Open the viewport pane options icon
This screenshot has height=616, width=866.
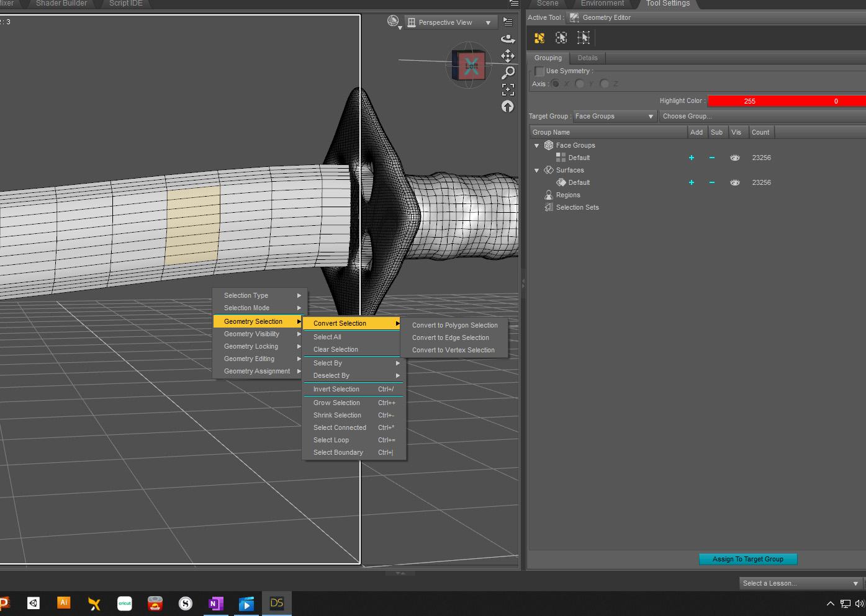[x=508, y=20]
